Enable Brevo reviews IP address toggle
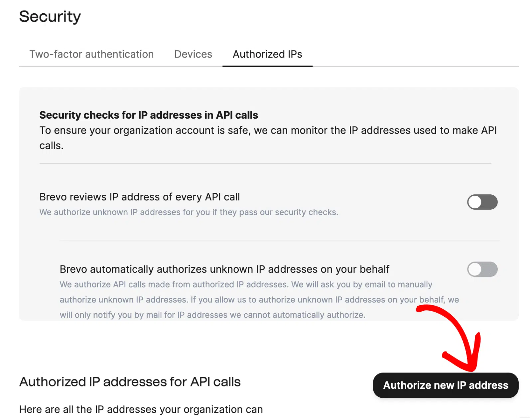The image size is (532, 418). [x=482, y=202]
